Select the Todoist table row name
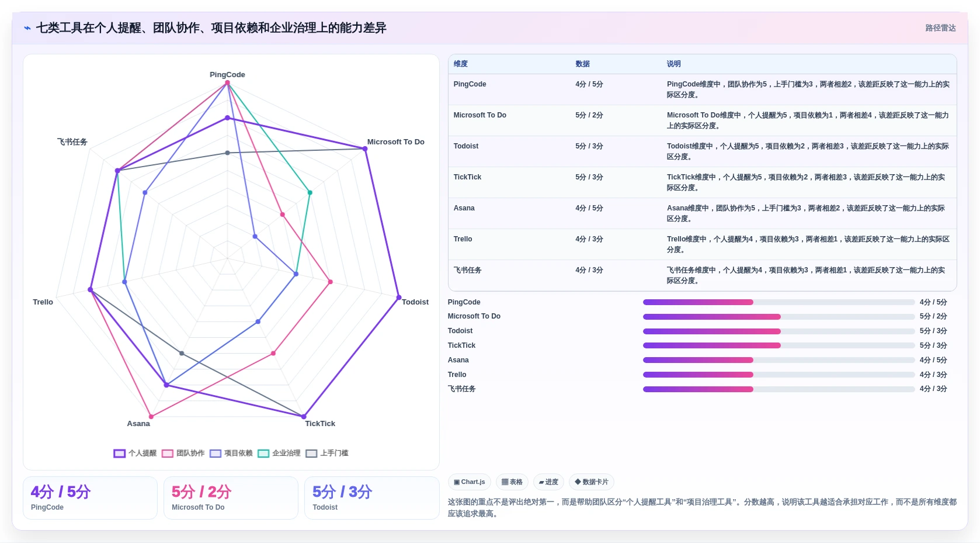 466,146
